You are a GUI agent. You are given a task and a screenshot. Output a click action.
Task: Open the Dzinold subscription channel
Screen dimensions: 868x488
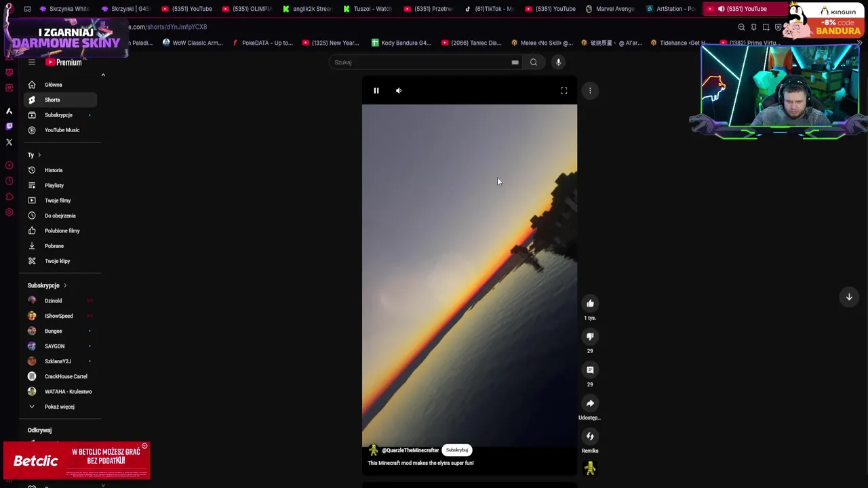(x=60, y=301)
